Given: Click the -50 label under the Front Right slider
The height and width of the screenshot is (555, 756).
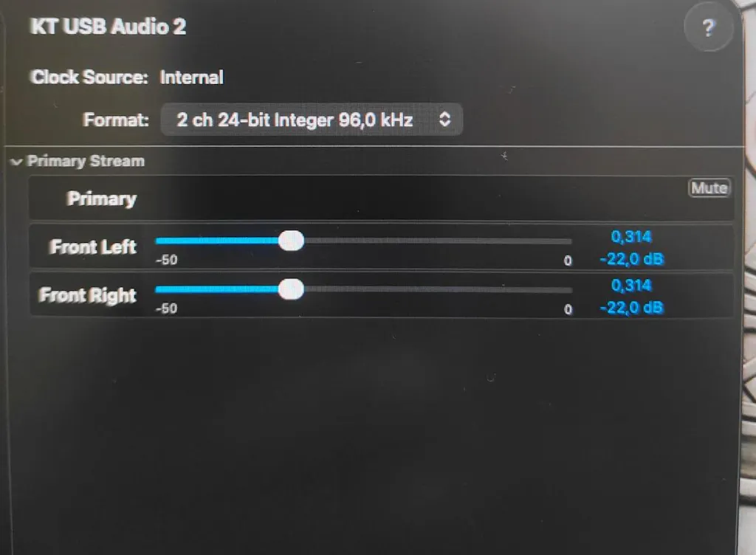Looking at the screenshot, I should (x=166, y=308).
